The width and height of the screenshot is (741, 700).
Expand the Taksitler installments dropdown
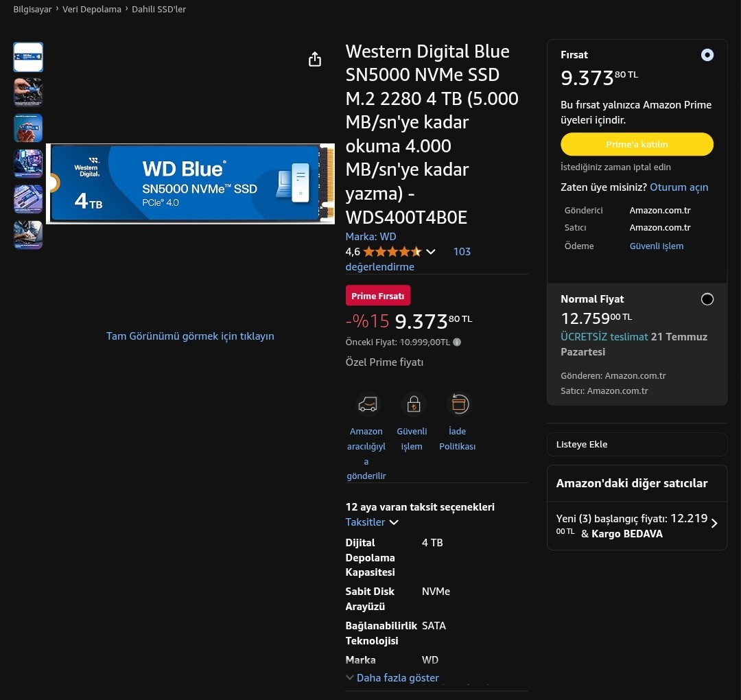[x=372, y=522]
